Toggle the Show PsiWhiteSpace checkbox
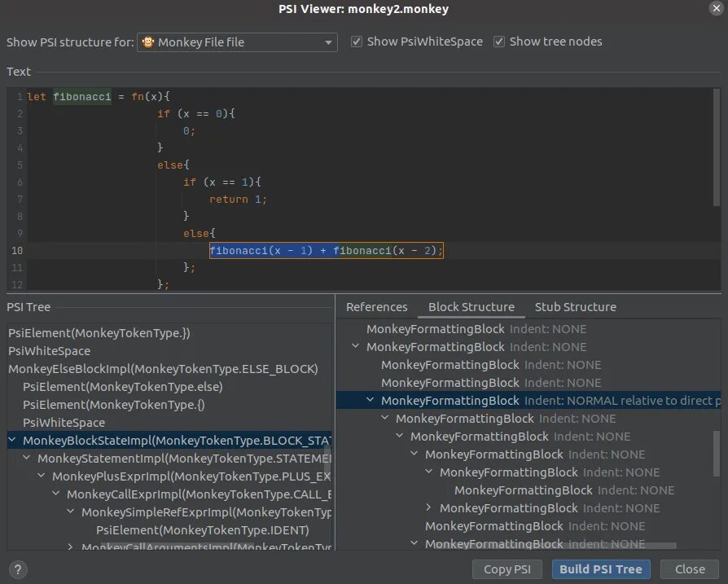 coord(357,41)
